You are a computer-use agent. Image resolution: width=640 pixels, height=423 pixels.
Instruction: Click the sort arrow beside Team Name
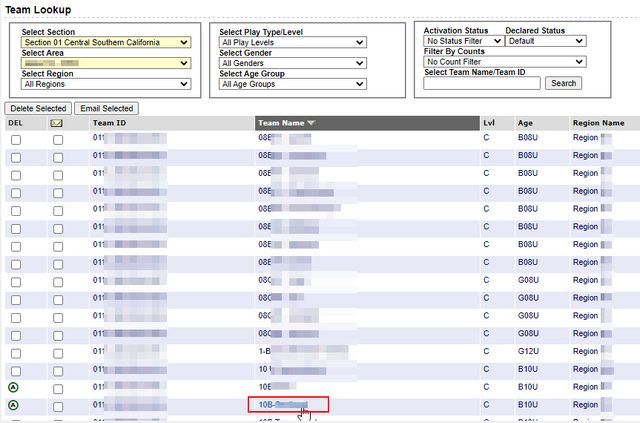click(311, 123)
